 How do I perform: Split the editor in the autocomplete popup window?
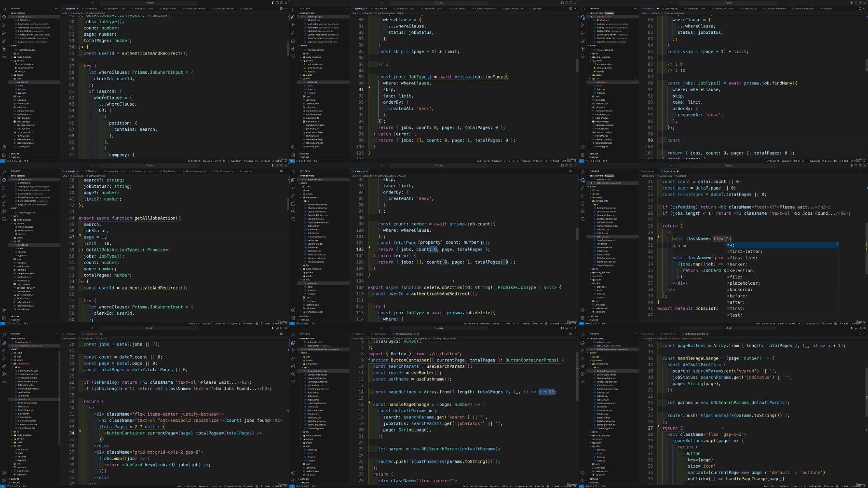click(860, 171)
